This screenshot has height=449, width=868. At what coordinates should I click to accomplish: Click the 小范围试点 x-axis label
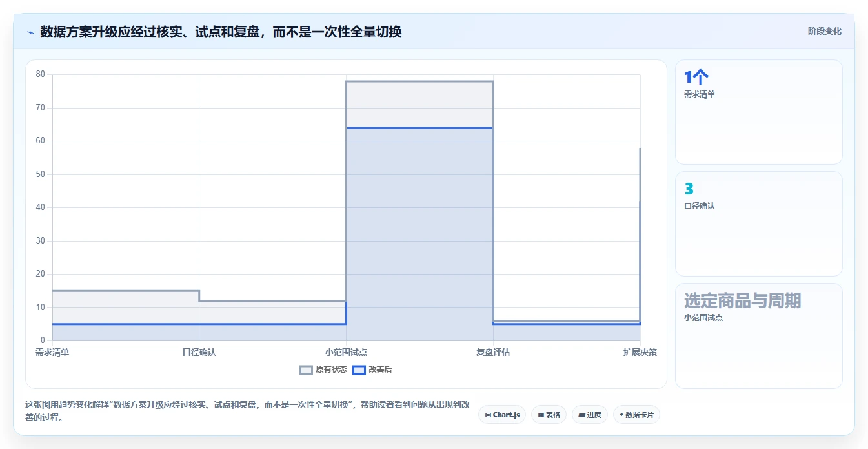click(x=346, y=352)
